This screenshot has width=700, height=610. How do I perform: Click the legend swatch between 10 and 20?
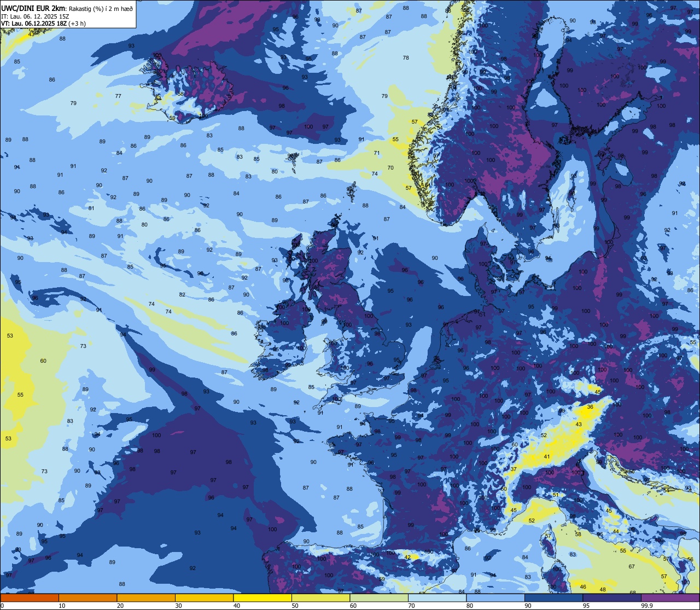87,597
